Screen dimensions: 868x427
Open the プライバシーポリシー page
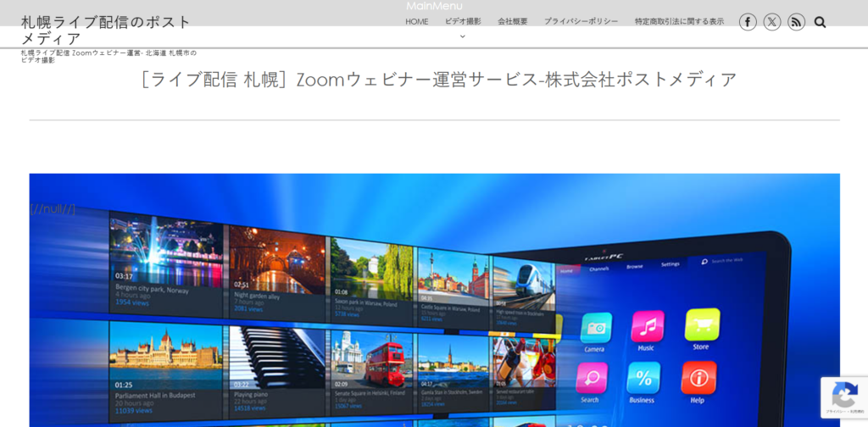pos(581,21)
